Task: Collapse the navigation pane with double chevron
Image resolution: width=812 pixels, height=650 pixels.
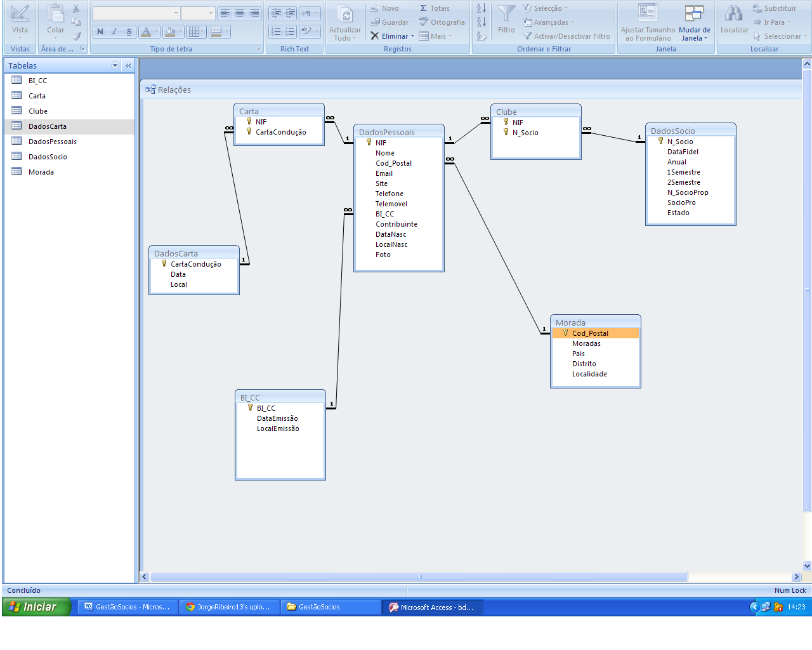Action: [x=128, y=65]
